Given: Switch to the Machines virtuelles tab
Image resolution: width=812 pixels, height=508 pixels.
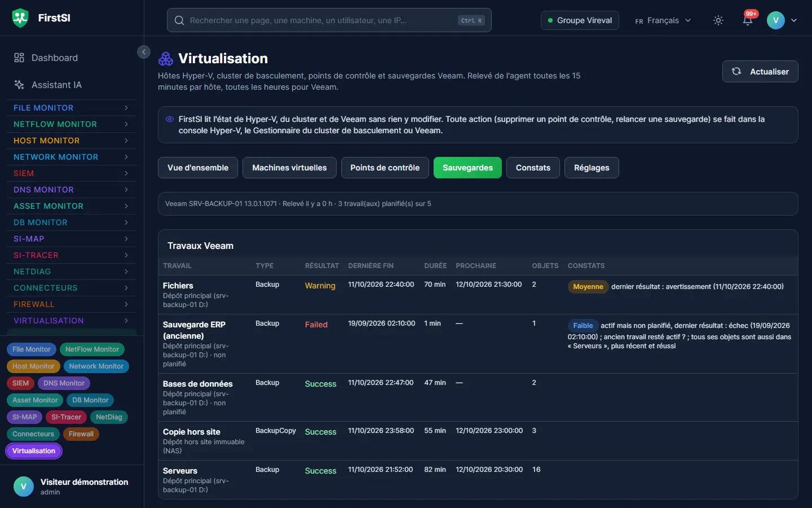Looking at the screenshot, I should (x=289, y=168).
